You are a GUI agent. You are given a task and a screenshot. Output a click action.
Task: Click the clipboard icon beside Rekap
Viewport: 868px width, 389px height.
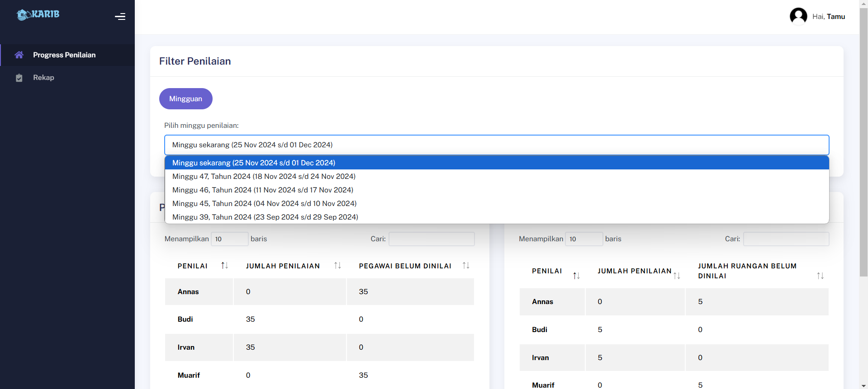point(19,78)
